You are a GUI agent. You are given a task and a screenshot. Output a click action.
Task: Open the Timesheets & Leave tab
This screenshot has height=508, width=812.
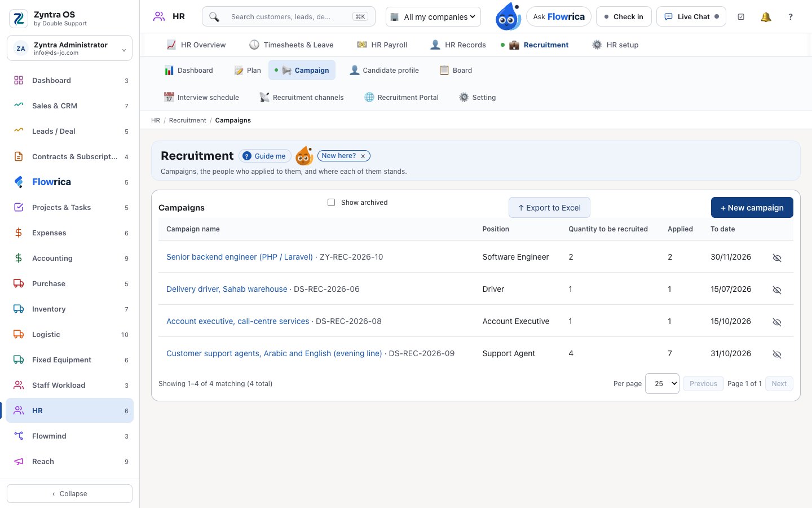[292, 45]
